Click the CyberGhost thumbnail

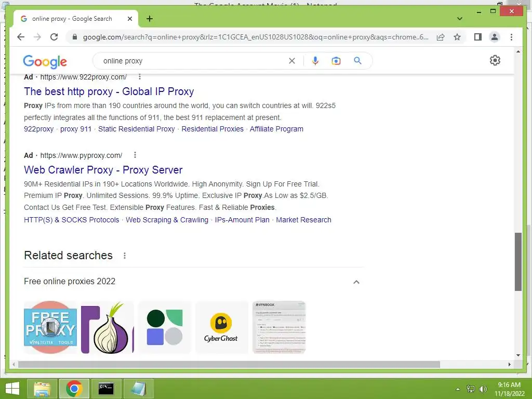[x=222, y=327]
